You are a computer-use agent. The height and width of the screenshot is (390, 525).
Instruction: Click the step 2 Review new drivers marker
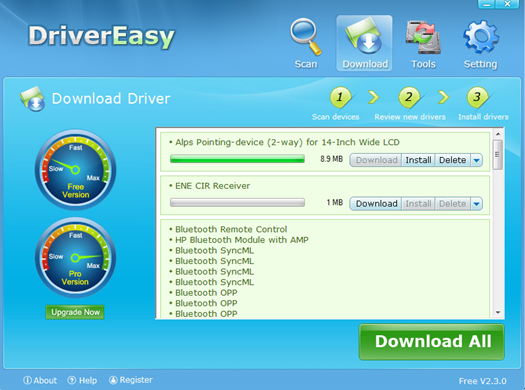(x=409, y=97)
